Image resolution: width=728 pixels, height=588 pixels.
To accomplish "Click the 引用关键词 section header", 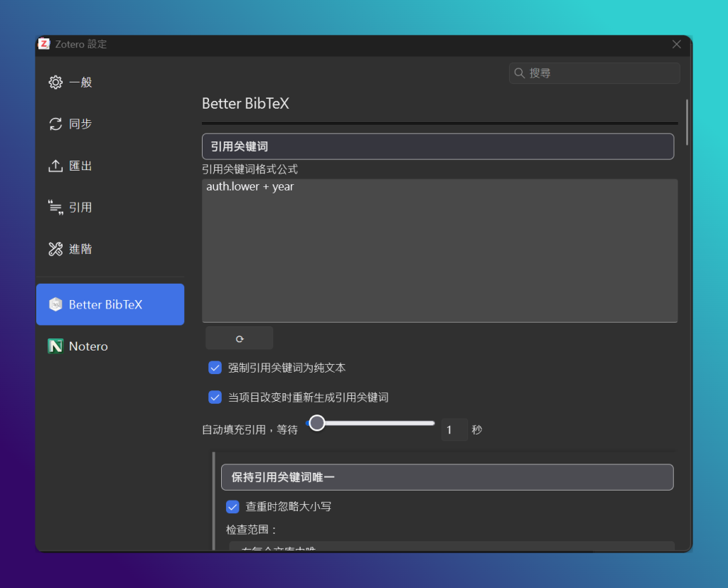I will tap(438, 146).
